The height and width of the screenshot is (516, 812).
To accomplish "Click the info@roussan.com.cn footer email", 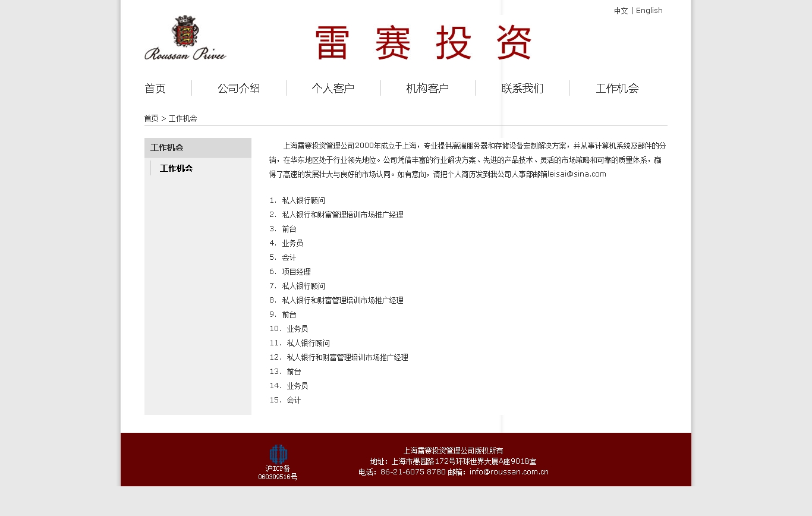I will (509, 472).
